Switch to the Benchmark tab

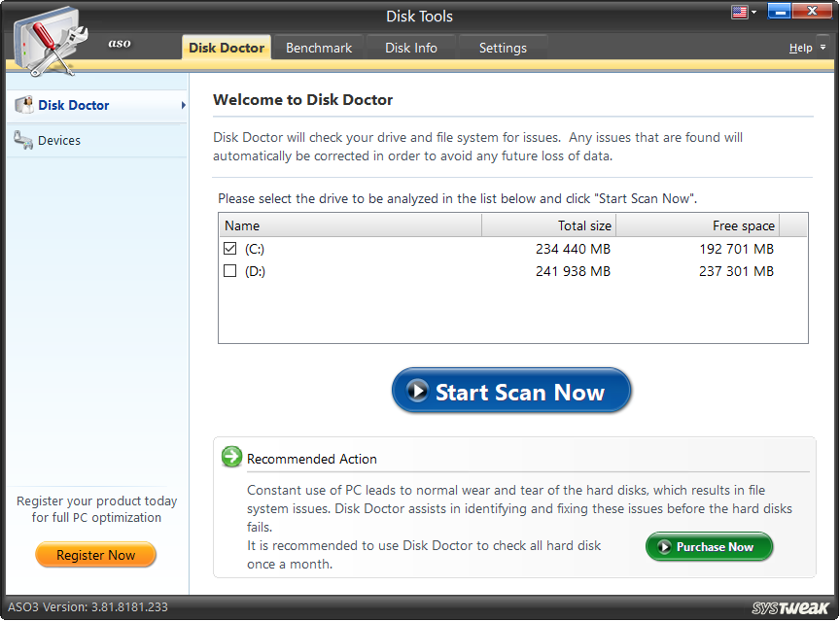pos(318,47)
